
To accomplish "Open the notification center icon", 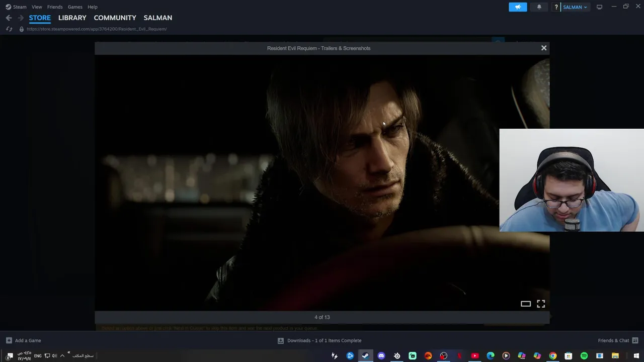I will tap(10, 355).
